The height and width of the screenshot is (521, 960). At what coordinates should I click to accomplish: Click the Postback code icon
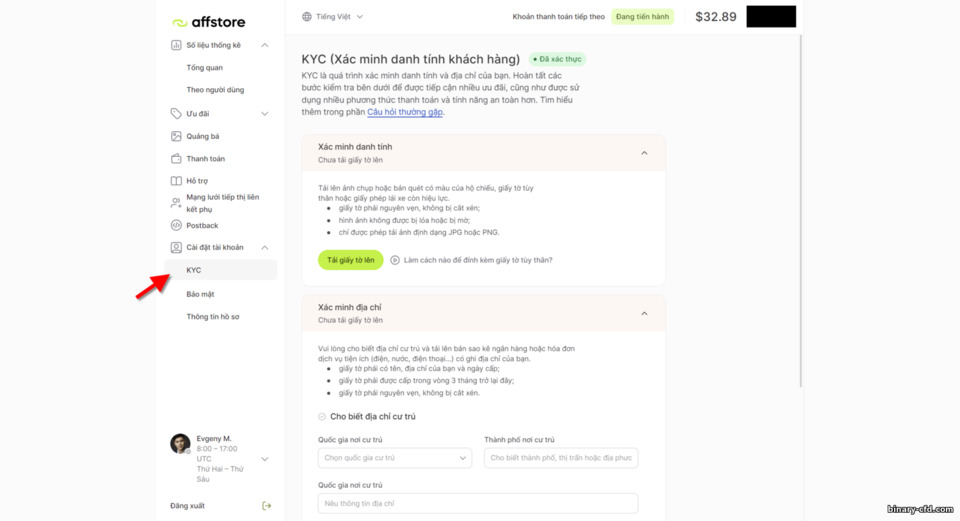click(176, 225)
